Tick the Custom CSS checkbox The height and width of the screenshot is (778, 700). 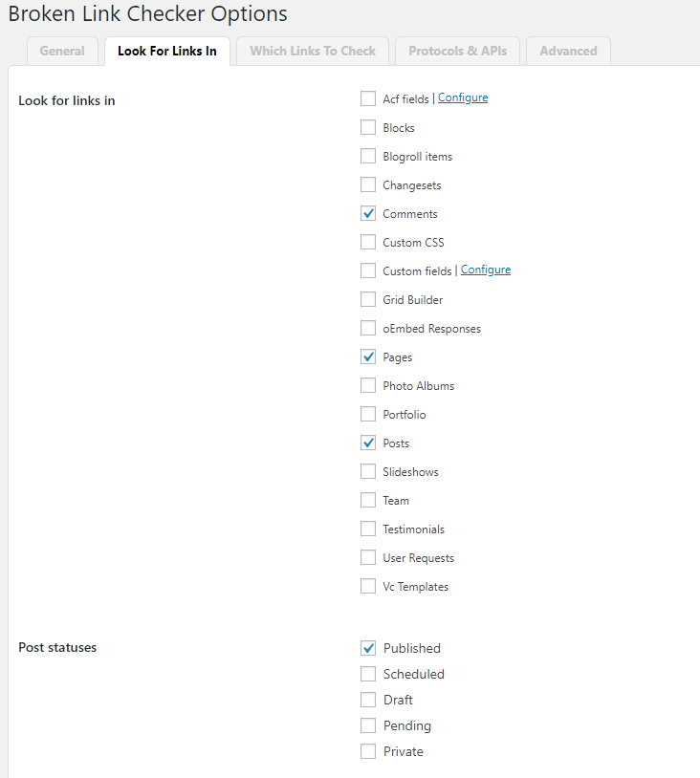point(368,242)
